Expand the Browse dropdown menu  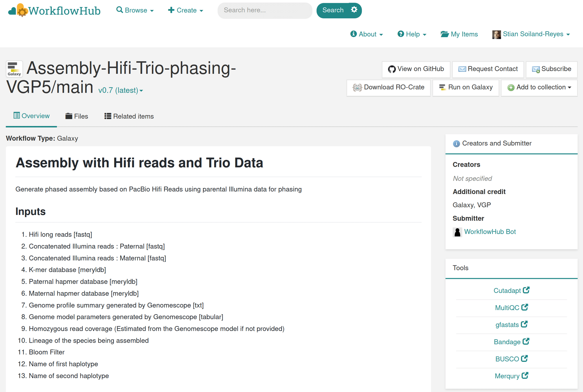click(x=135, y=10)
